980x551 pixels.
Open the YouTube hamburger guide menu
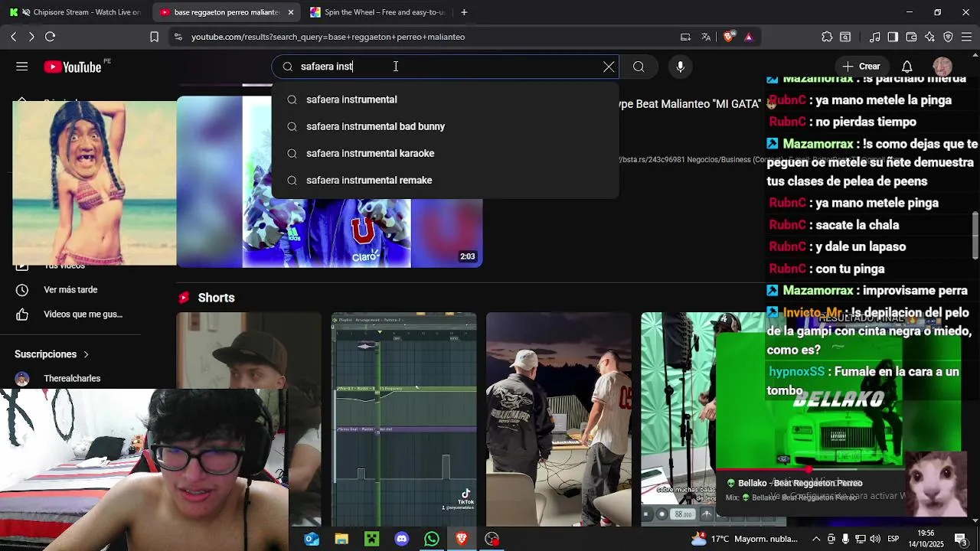pyautogui.click(x=22, y=67)
